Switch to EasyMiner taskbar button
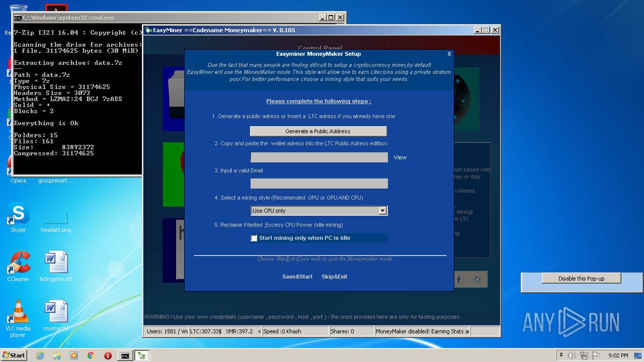Image resolution: width=644 pixels, height=362 pixels. coord(142,355)
